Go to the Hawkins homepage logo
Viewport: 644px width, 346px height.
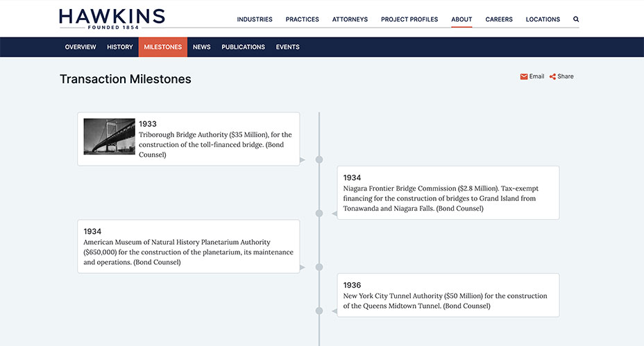pyautogui.click(x=112, y=19)
